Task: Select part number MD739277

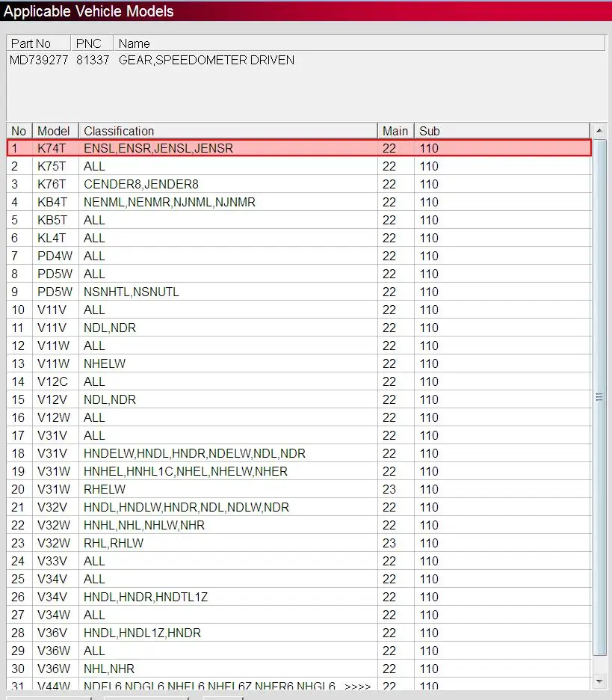Action: pyautogui.click(x=39, y=60)
